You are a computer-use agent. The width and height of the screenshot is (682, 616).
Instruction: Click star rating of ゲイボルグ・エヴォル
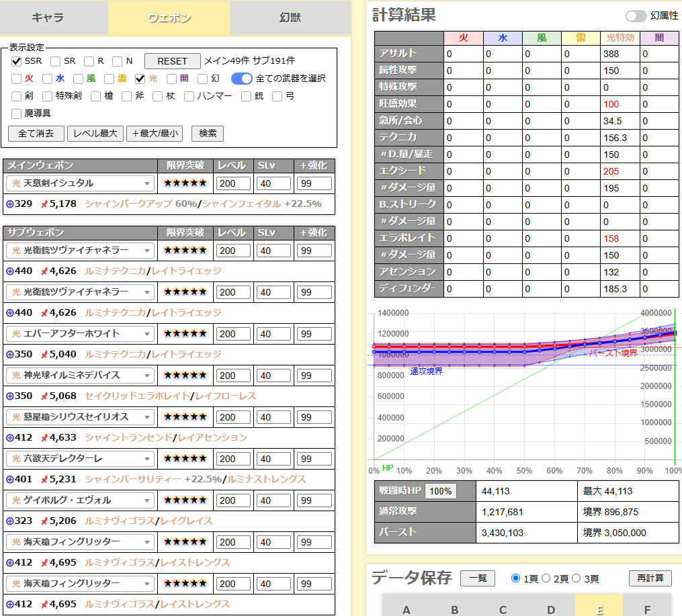click(185, 500)
